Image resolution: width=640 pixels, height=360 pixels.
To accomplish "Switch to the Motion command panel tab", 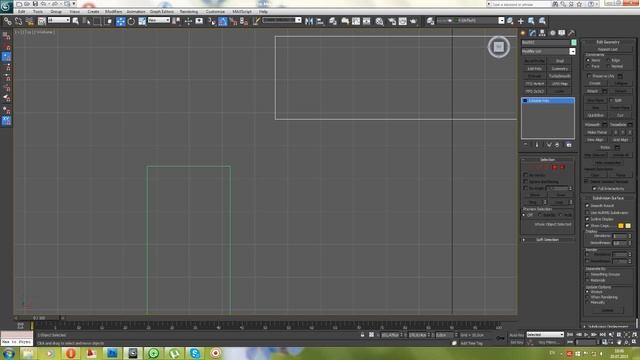I will 552,33.
